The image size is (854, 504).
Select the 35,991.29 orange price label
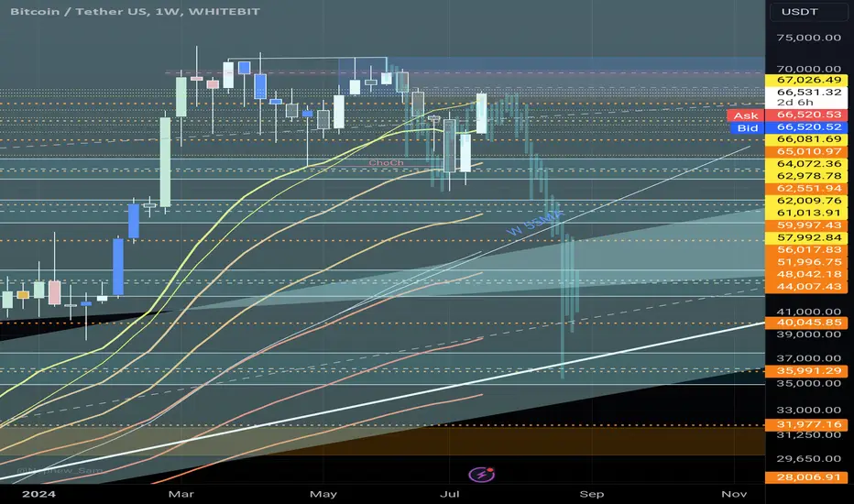(806, 371)
